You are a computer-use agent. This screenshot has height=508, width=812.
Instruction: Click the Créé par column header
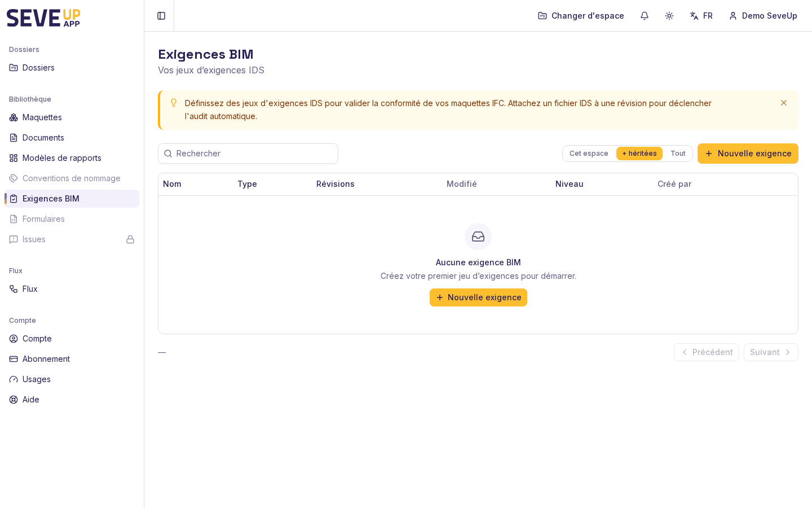click(674, 184)
